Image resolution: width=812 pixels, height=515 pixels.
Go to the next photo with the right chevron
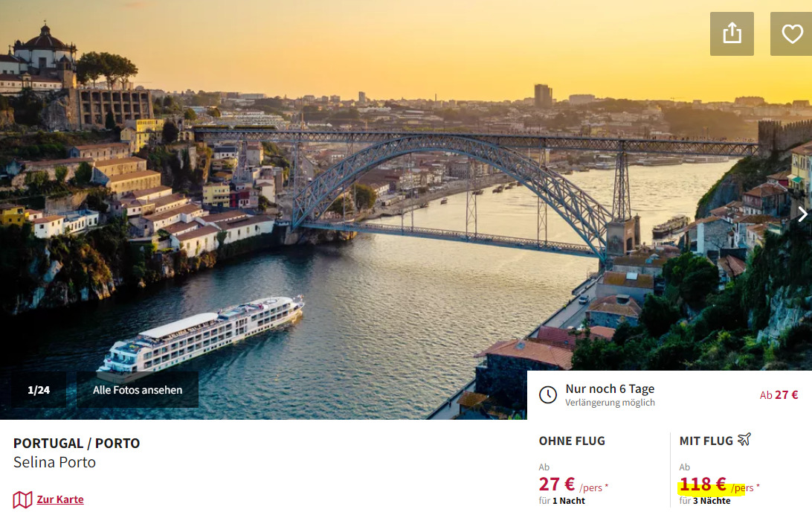(802, 214)
